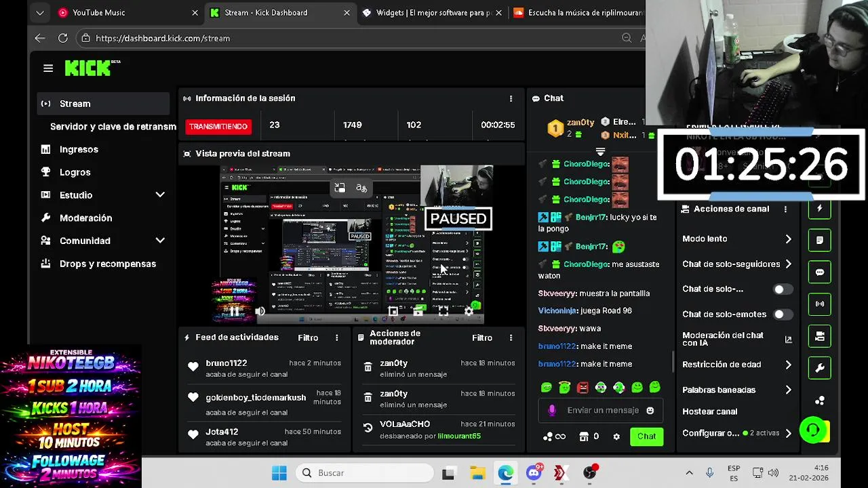Image resolution: width=868 pixels, height=488 pixels.
Task: Open Logros in the sidebar
Action: 75,172
